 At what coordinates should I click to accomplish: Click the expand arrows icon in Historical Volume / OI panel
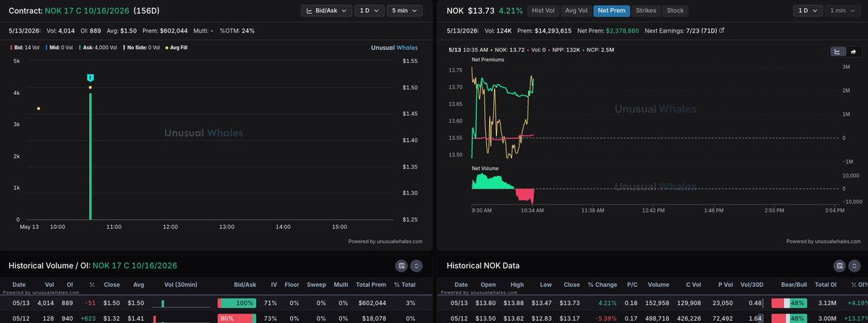point(416,266)
